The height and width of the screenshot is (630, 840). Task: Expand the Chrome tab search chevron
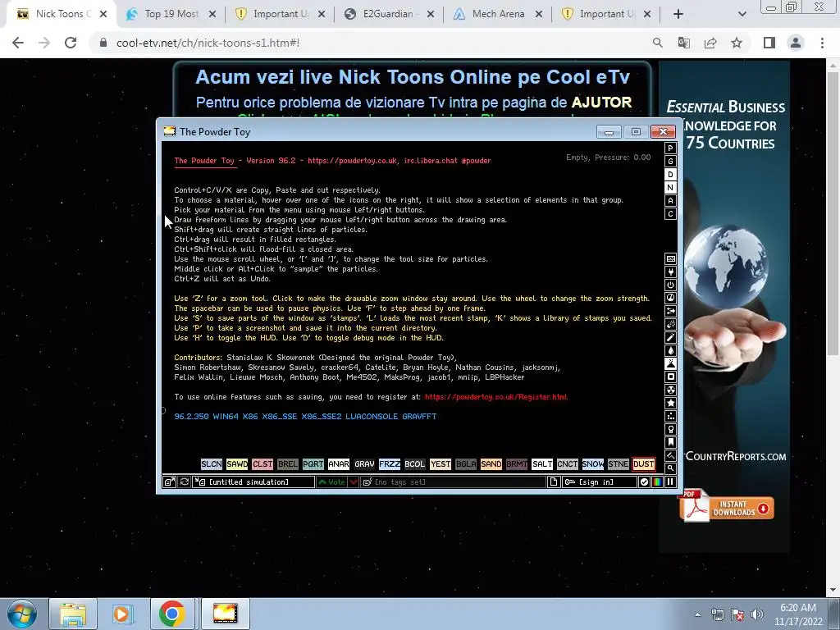[x=742, y=14]
